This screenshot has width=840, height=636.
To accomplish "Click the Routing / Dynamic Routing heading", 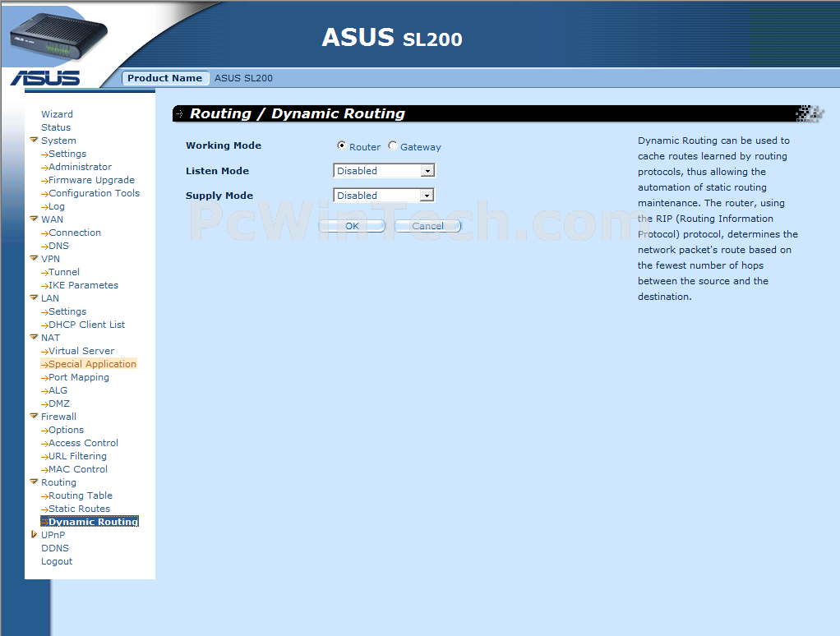I will [298, 113].
